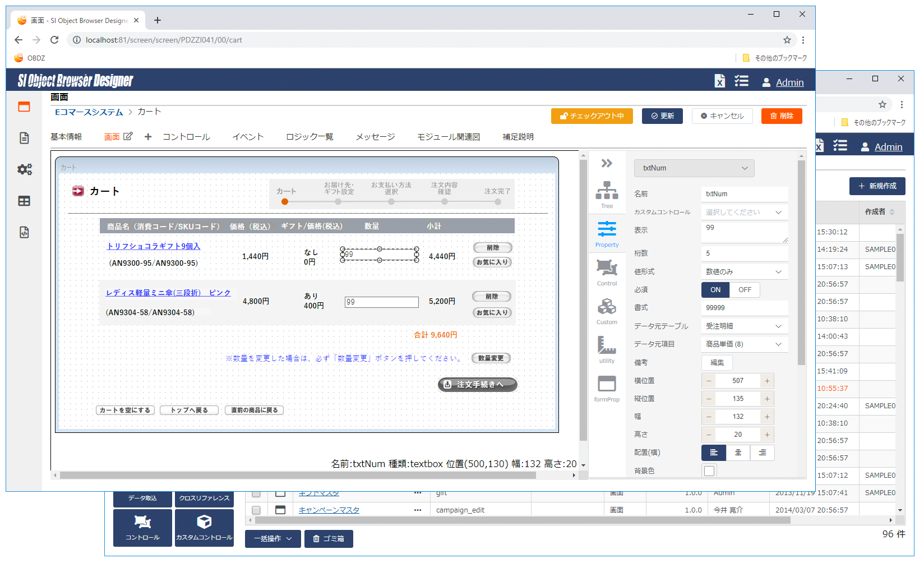Click the 背景色 color swatch

point(709,471)
